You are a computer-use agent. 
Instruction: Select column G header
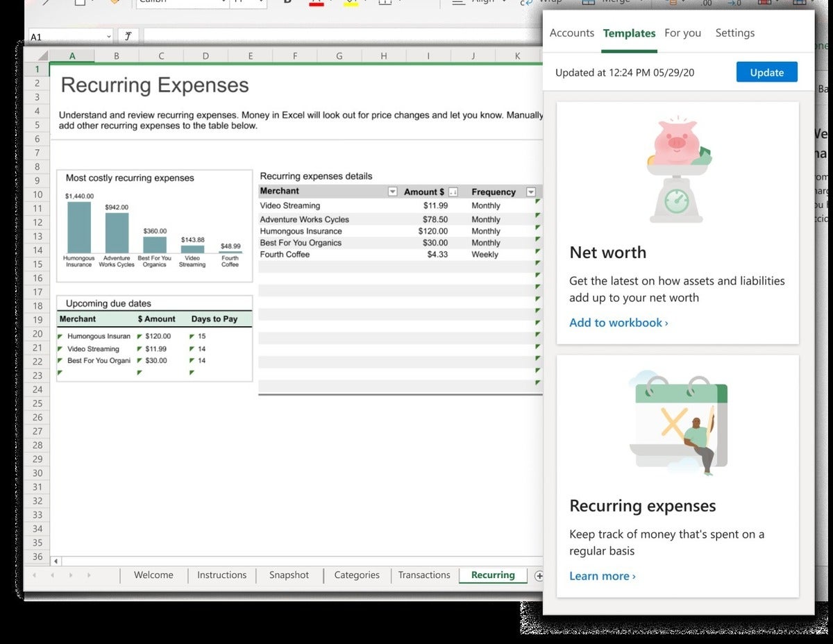(x=339, y=56)
